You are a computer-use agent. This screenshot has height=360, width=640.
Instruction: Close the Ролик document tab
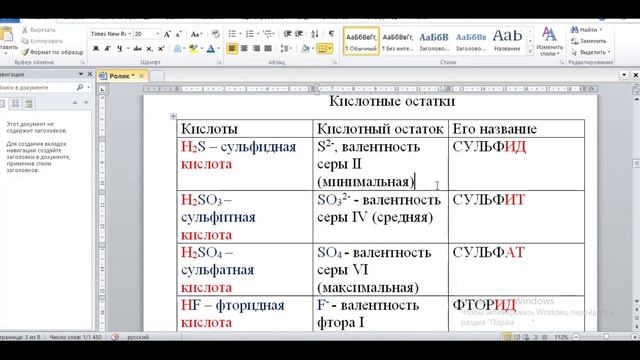pyautogui.click(x=142, y=76)
